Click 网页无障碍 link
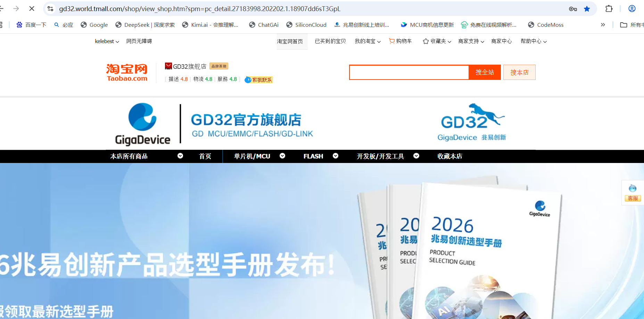The height and width of the screenshot is (319, 644). point(139,41)
